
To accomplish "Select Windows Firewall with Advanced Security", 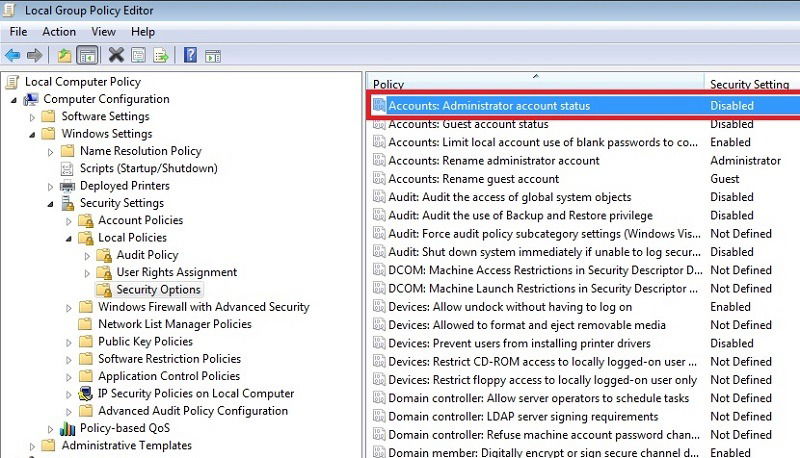I will click(x=204, y=307).
